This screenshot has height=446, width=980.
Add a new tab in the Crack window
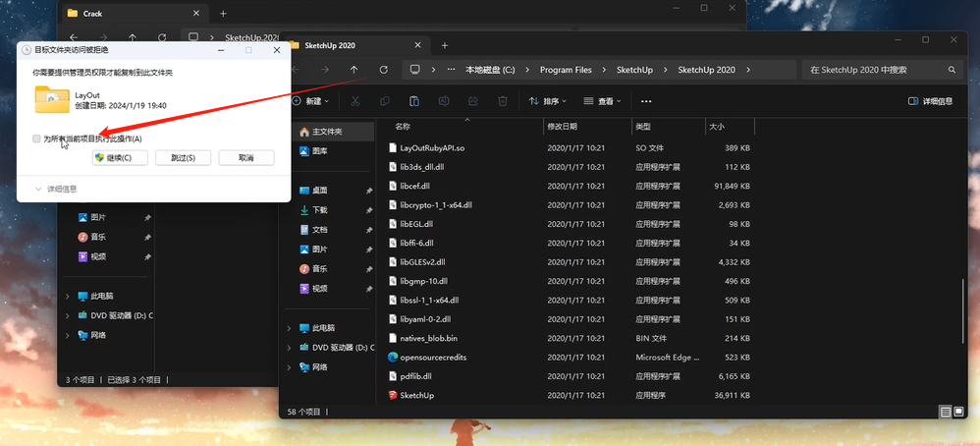223,13
